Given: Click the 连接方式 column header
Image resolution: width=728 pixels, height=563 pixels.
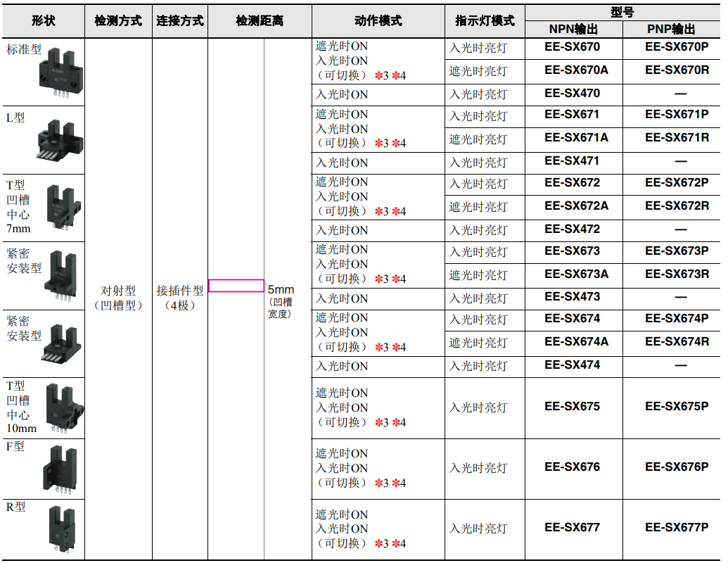Looking at the screenshot, I should (x=179, y=20).
